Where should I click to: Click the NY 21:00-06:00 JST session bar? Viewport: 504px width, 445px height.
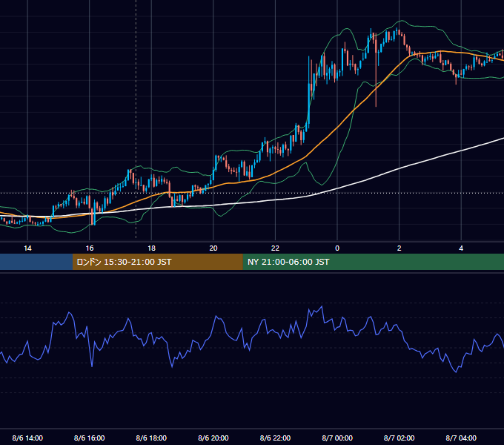[373, 262]
